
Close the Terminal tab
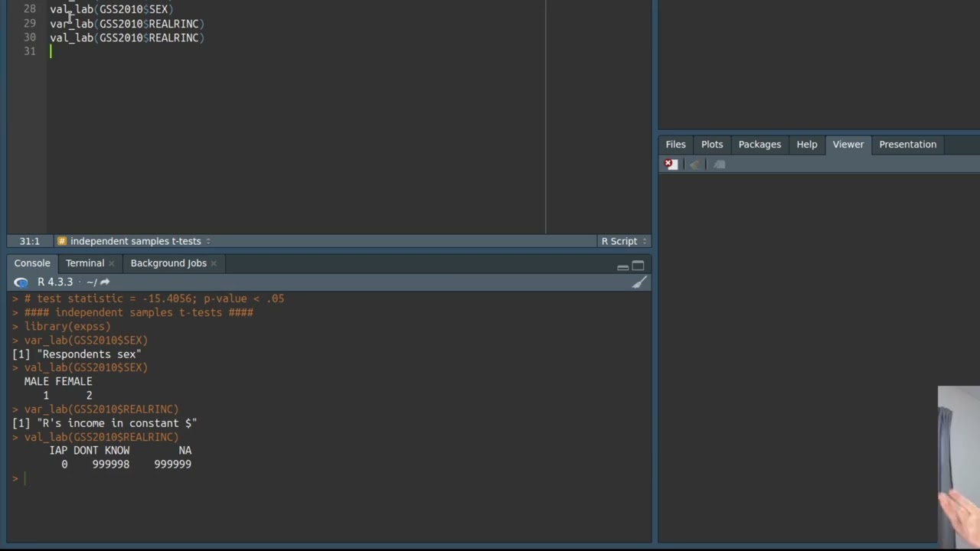pos(111,263)
